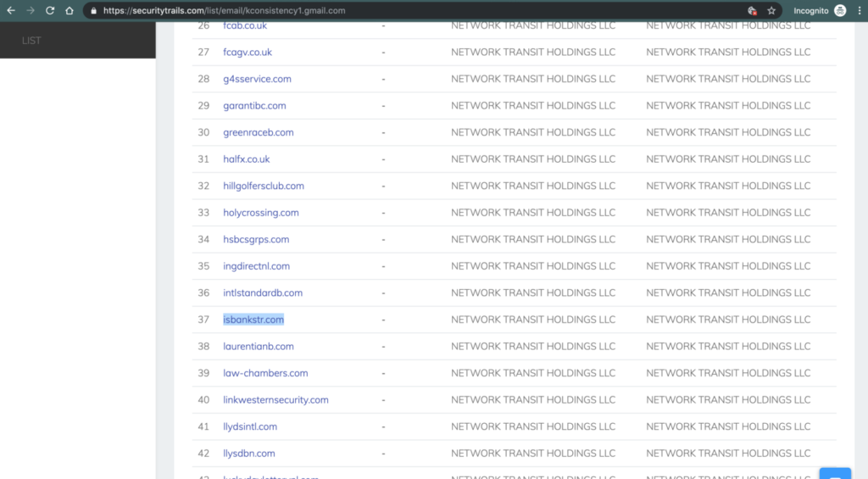The image size is (868, 479).
Task: Click first NETWORK TRANSIT HOLDINGS cell in row 31
Action: [533, 159]
